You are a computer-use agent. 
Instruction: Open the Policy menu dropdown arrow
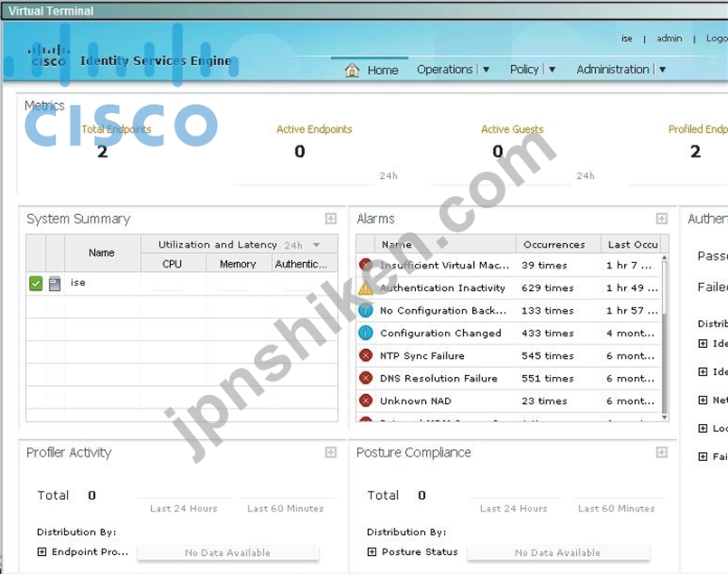tap(552, 70)
